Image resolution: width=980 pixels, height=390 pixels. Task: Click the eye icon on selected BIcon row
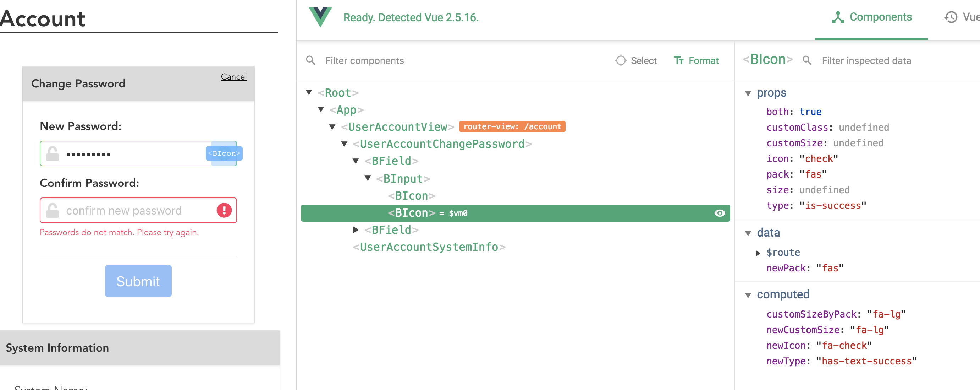pyautogui.click(x=720, y=213)
